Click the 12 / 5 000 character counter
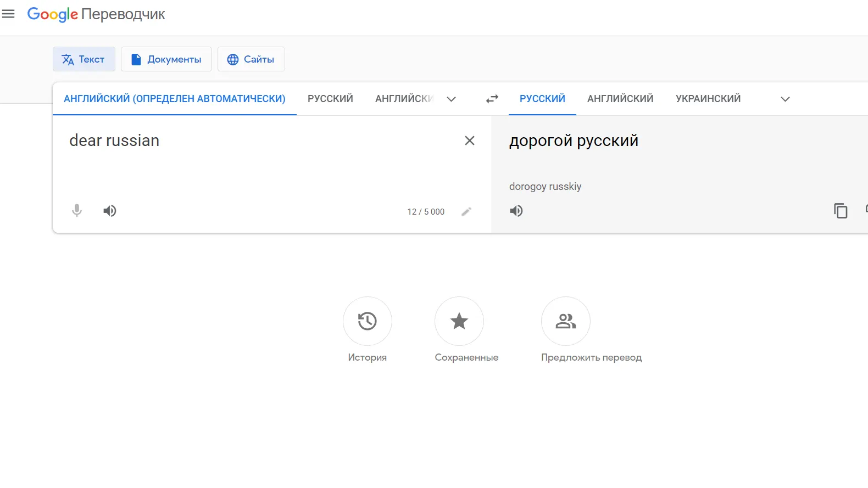 [x=426, y=212]
